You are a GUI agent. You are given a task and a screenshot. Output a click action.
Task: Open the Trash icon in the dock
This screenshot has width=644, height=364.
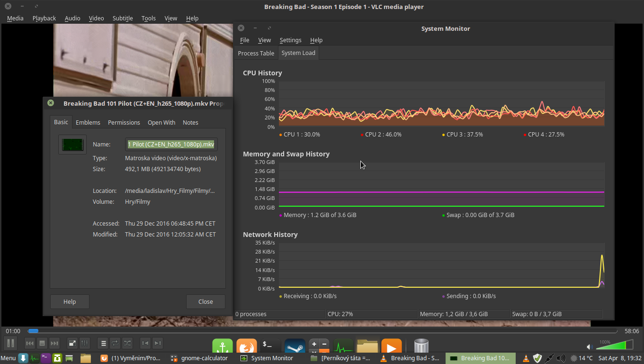(x=421, y=346)
